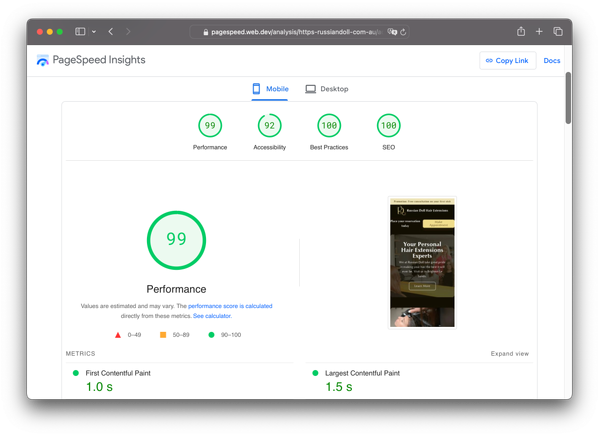Click the Largest Contentful Paint metric label
The image size is (600, 436).
click(362, 373)
